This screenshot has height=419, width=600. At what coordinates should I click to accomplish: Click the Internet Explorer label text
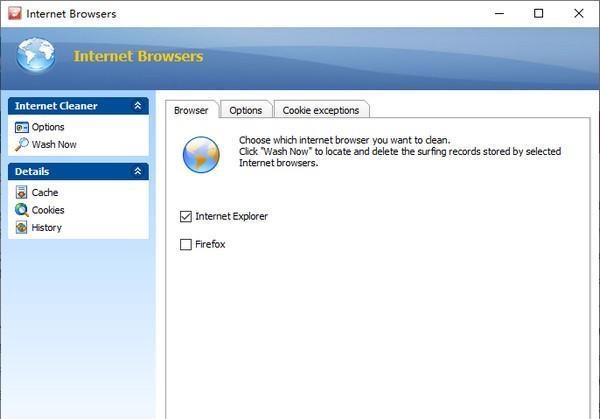tap(232, 216)
